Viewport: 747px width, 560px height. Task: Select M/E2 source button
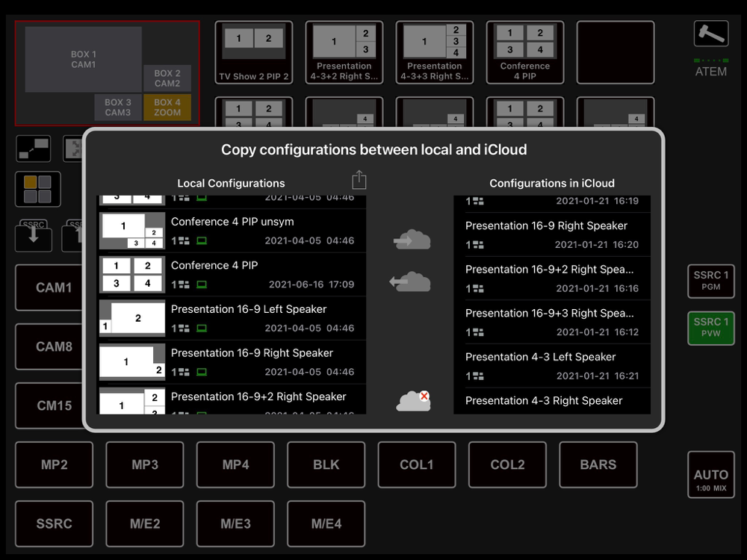pos(145,524)
